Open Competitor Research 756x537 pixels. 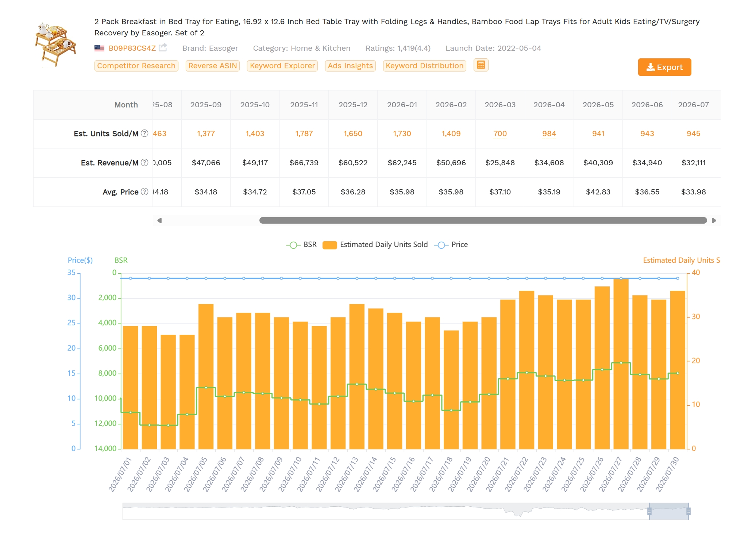[136, 66]
